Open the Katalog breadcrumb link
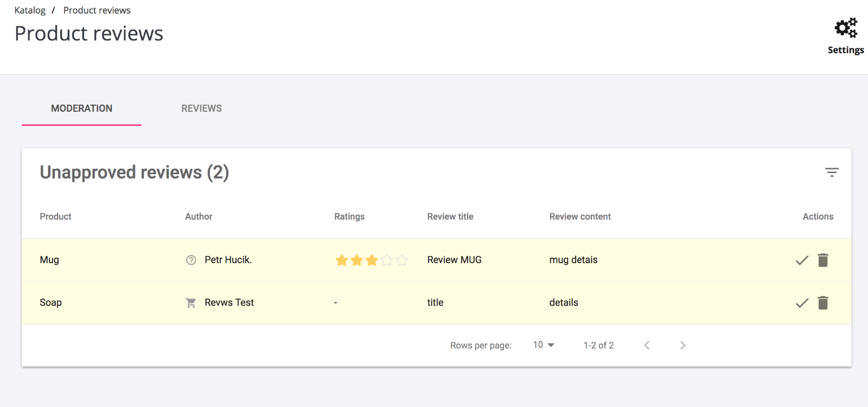The image size is (868, 407). pyautogui.click(x=30, y=10)
